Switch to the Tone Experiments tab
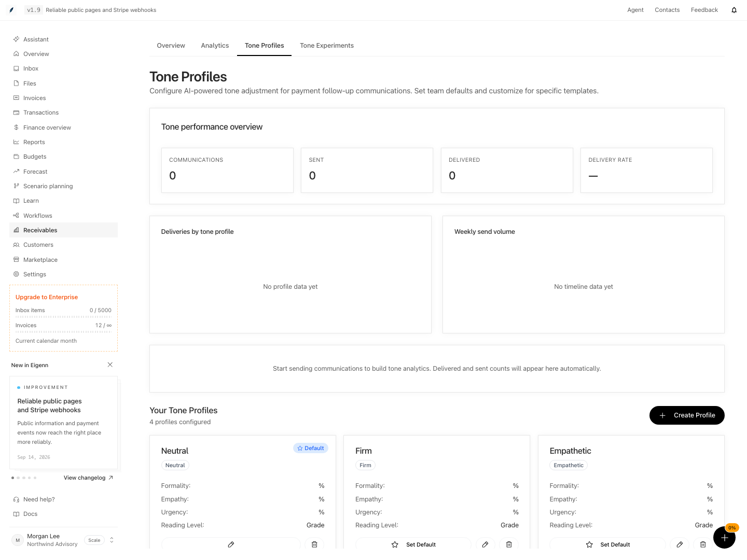Screen dimensions: 747x560 327,46
